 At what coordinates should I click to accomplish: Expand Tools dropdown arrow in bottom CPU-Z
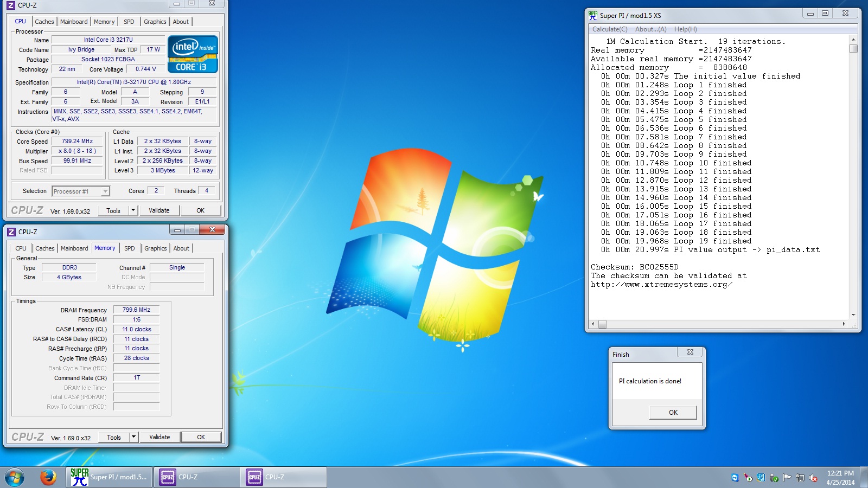click(x=133, y=437)
